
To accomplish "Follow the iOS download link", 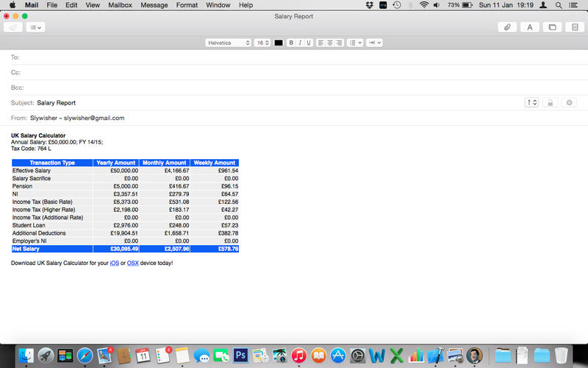I will click(x=114, y=263).
